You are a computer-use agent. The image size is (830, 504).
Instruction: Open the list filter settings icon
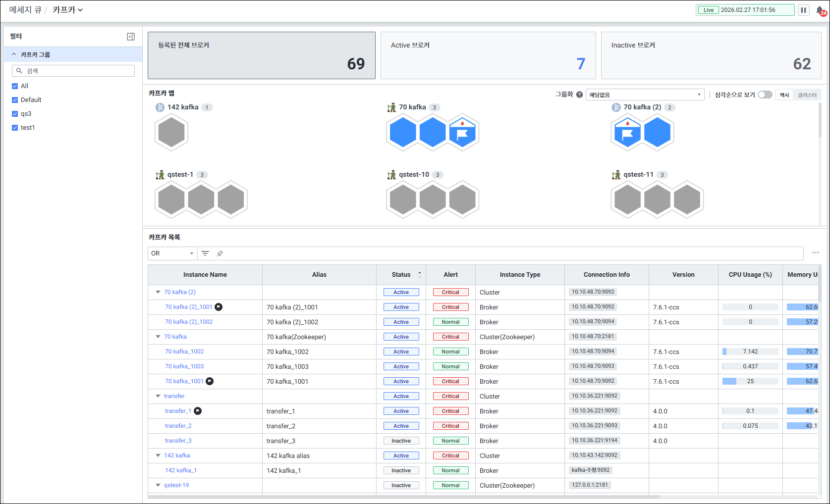tap(205, 253)
